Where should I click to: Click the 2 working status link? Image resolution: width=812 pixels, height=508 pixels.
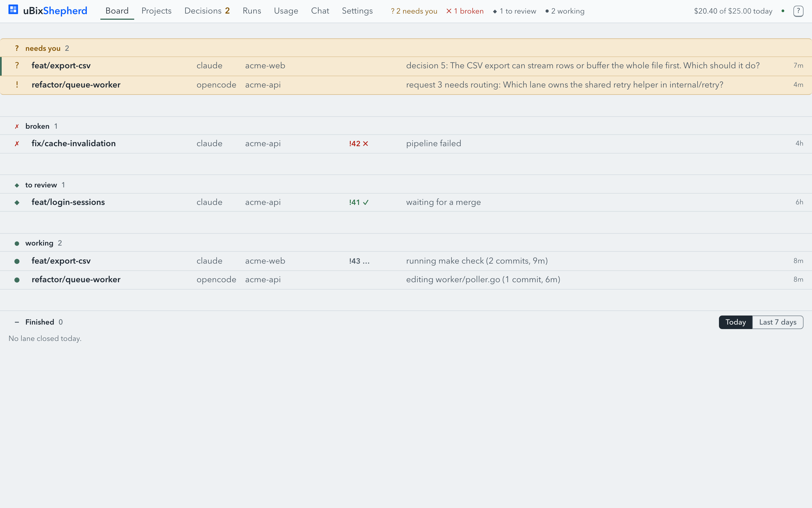(565, 11)
